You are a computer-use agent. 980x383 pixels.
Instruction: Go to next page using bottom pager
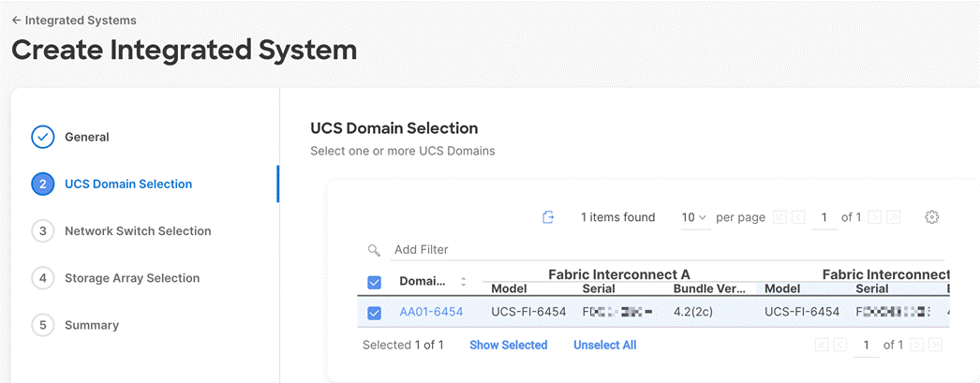917,345
